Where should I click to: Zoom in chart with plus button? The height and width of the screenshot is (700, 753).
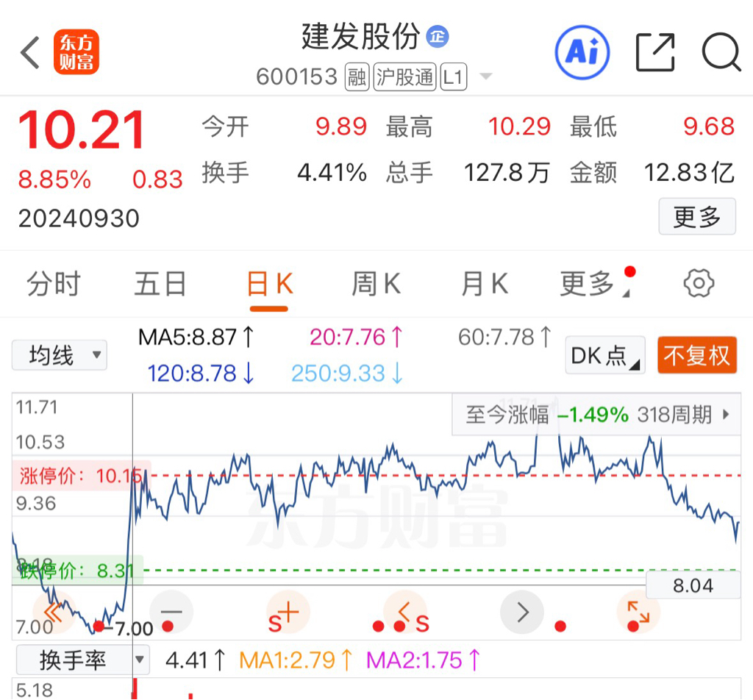[288, 612]
